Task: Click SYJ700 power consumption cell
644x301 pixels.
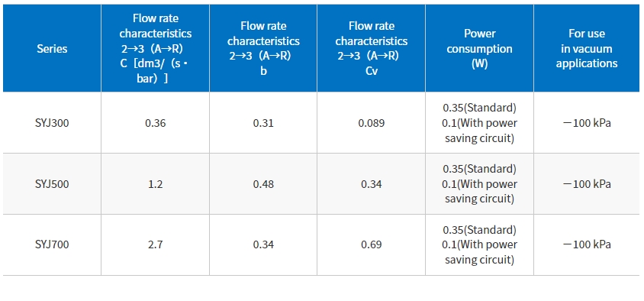Action: tap(479, 244)
